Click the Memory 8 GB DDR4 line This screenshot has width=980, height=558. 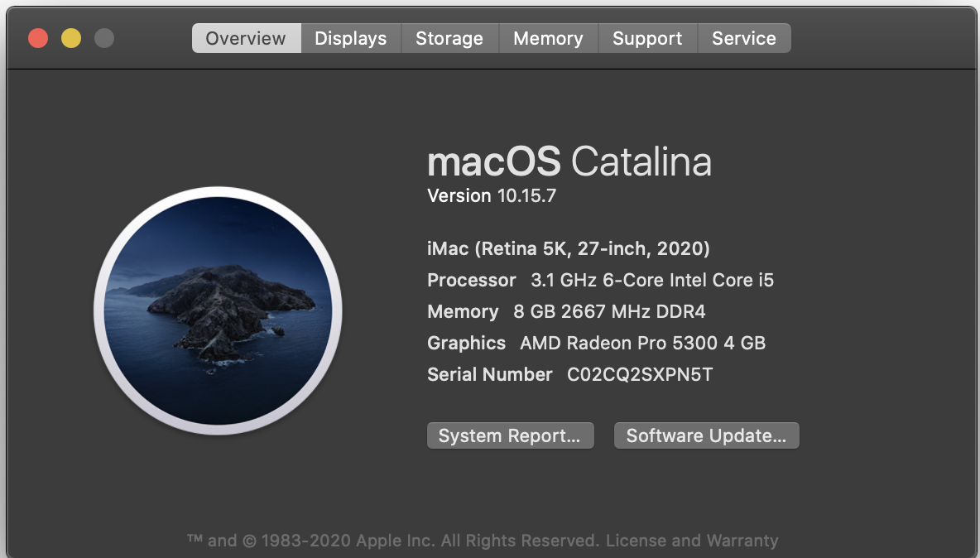coord(566,311)
